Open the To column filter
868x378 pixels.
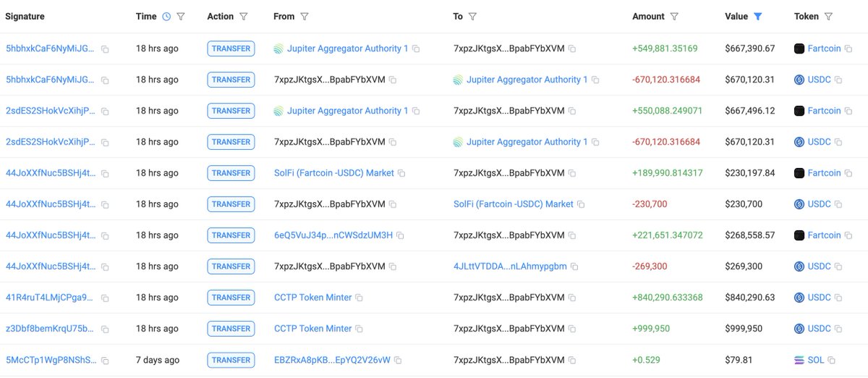(472, 17)
